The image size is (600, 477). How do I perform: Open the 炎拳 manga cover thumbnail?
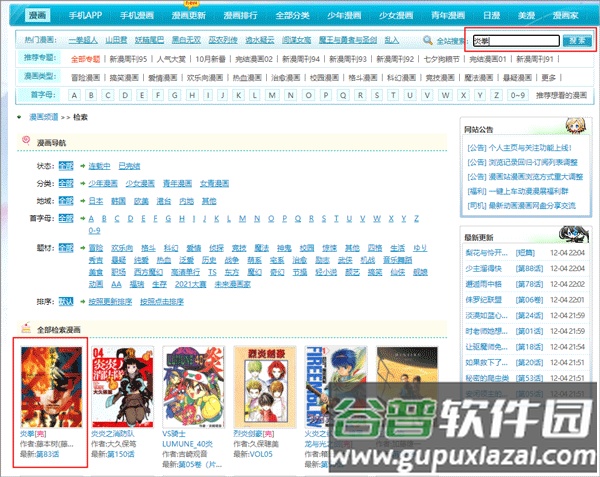point(50,387)
